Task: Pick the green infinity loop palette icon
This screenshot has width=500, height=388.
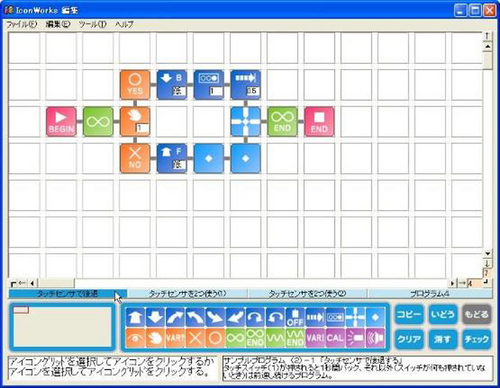Action: (235, 338)
